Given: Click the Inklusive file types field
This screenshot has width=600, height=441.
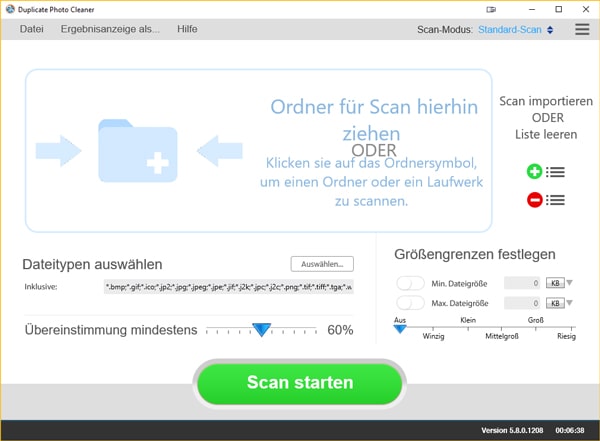Looking at the screenshot, I should point(229,288).
